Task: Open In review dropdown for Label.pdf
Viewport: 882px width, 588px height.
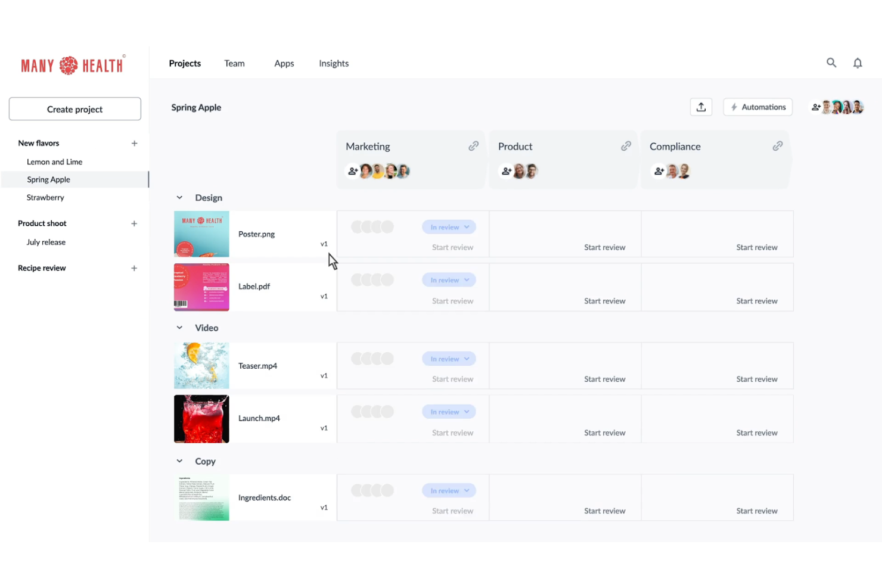Action: pyautogui.click(x=449, y=280)
